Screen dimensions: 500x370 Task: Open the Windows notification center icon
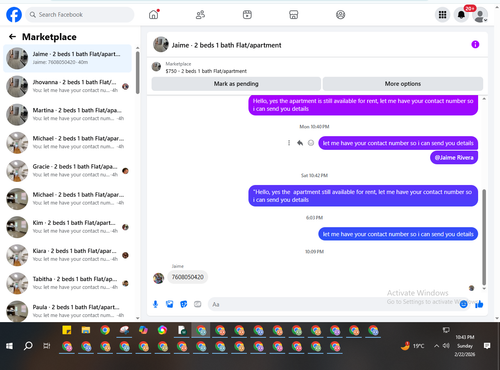point(487,346)
